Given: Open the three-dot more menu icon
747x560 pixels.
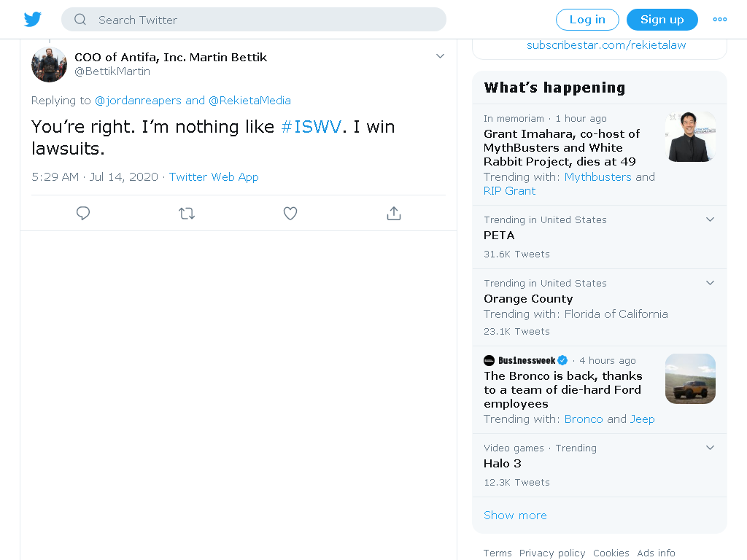Looking at the screenshot, I should [719, 20].
